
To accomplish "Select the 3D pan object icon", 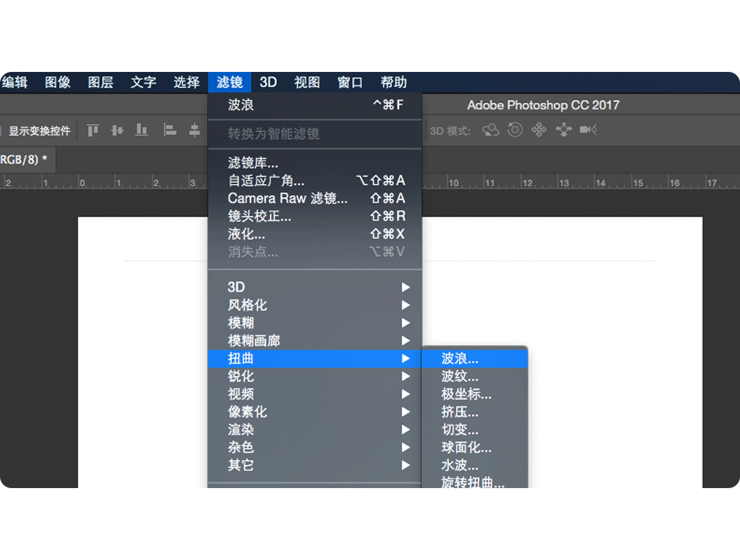I will click(x=539, y=130).
